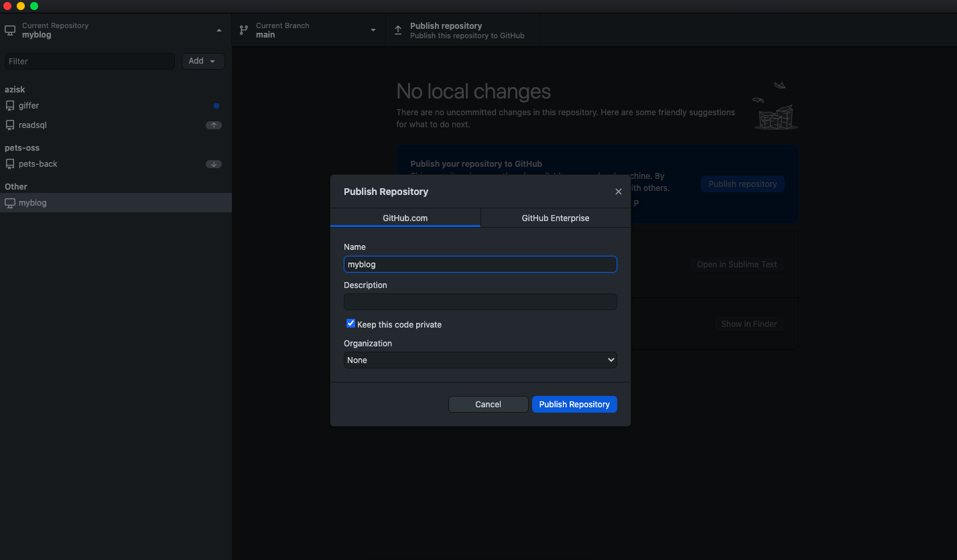This screenshot has width=957, height=560.
Task: Open the Add dropdown button
Action: (x=203, y=61)
